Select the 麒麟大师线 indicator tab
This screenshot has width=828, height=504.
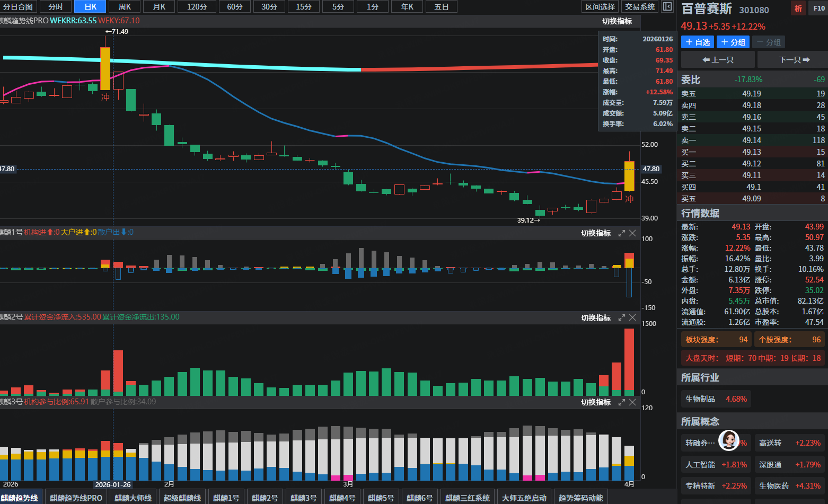133,498
